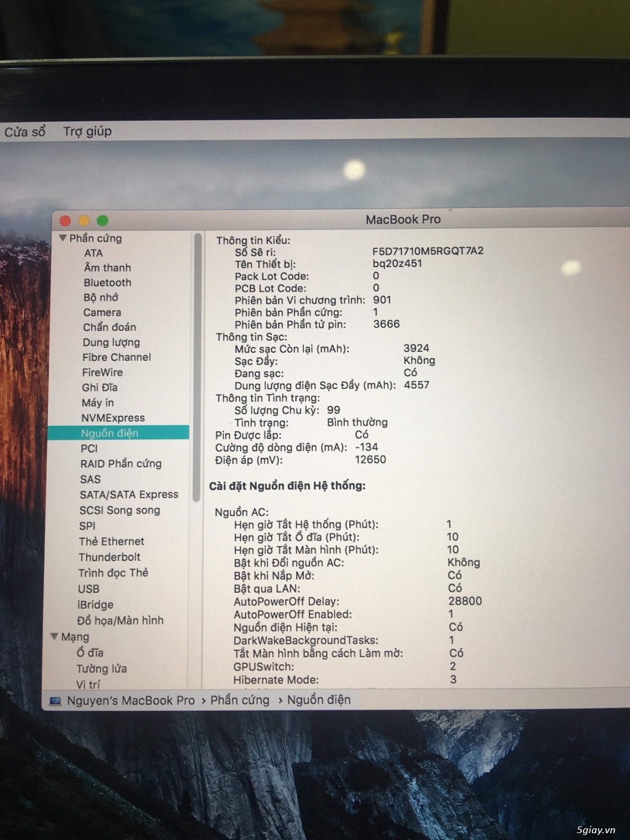Select Dung lượng in the sidebar

pos(111,342)
